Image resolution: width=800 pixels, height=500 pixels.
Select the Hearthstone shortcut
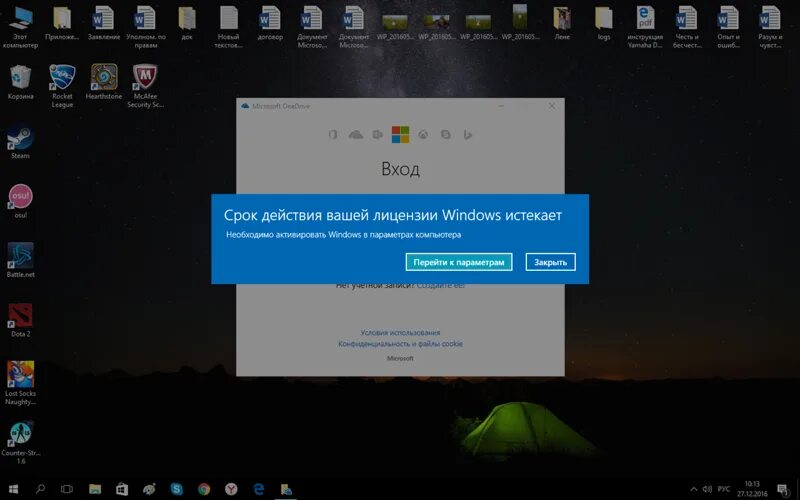coord(104,82)
